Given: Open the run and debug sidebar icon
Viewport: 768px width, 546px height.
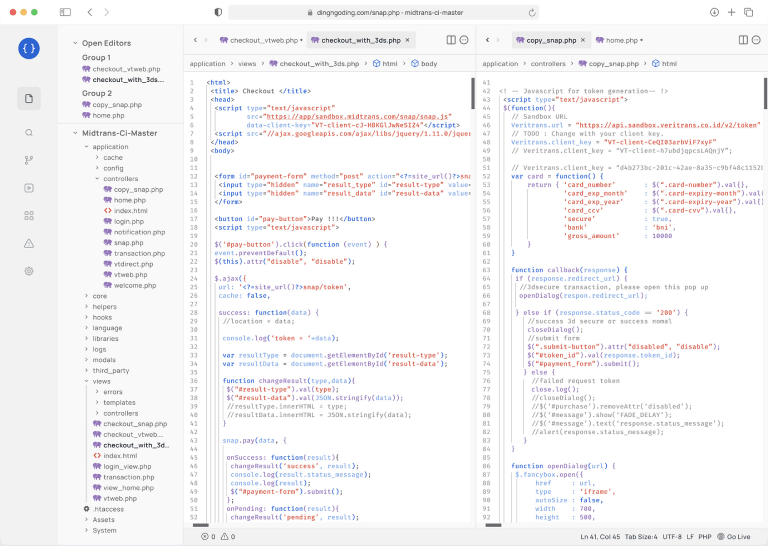Looking at the screenshot, I should coord(29,188).
